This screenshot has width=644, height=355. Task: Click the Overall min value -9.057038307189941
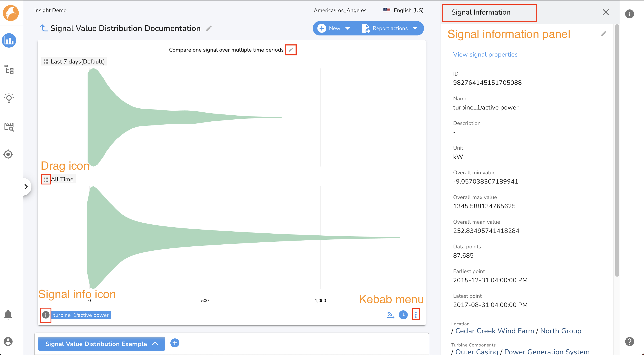click(x=485, y=181)
